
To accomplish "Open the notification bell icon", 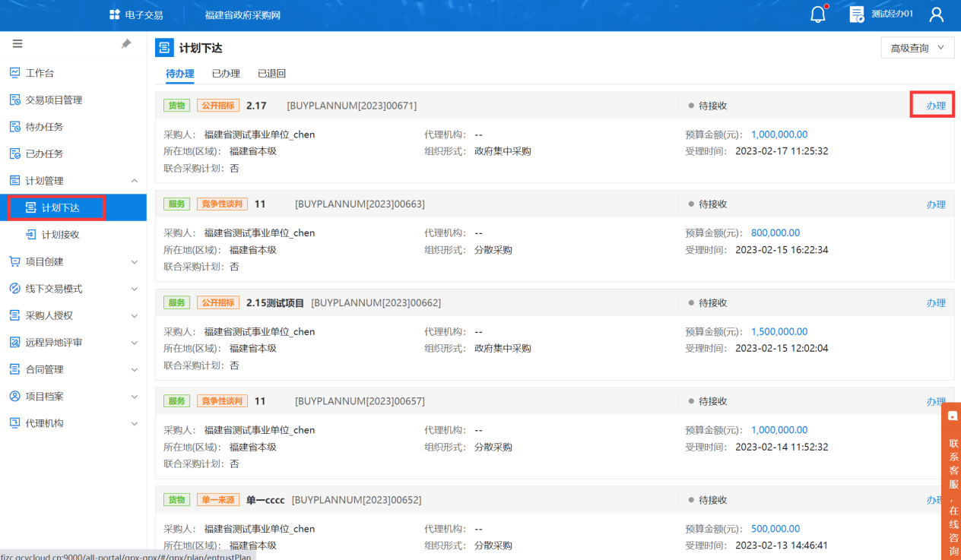I will [818, 14].
